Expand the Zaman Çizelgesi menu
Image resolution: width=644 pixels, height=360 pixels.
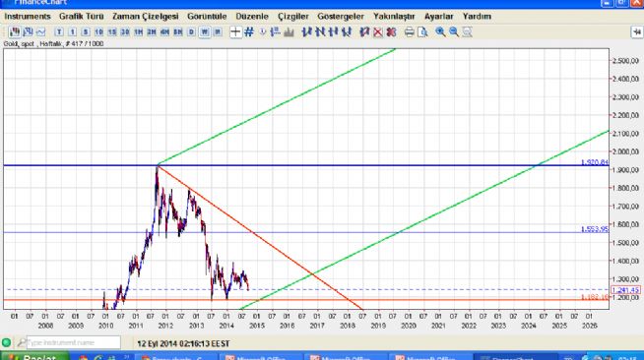pos(146,17)
